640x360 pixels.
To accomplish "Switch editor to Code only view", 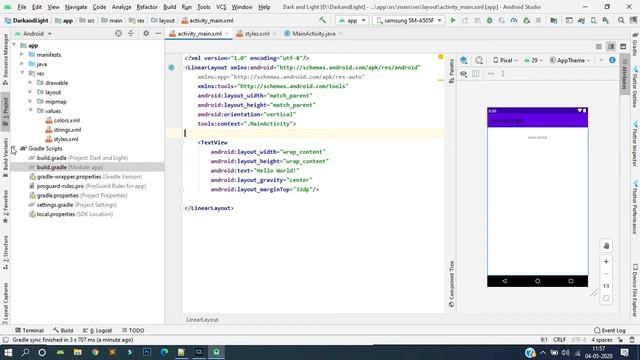I will coord(598,47).
